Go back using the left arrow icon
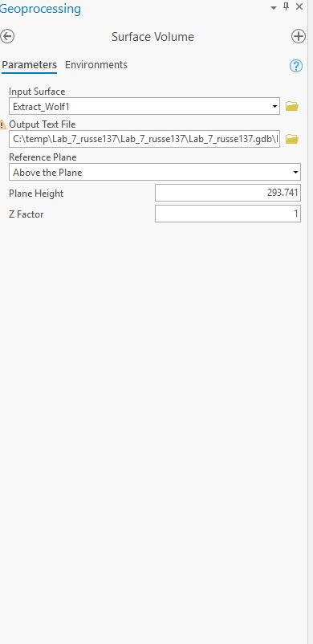The height and width of the screenshot is (644, 313). click(7, 37)
